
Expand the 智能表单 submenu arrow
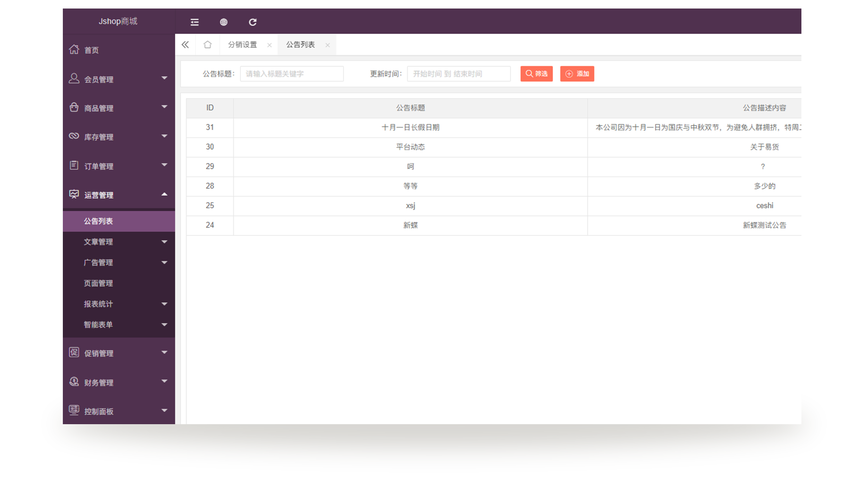coord(164,325)
